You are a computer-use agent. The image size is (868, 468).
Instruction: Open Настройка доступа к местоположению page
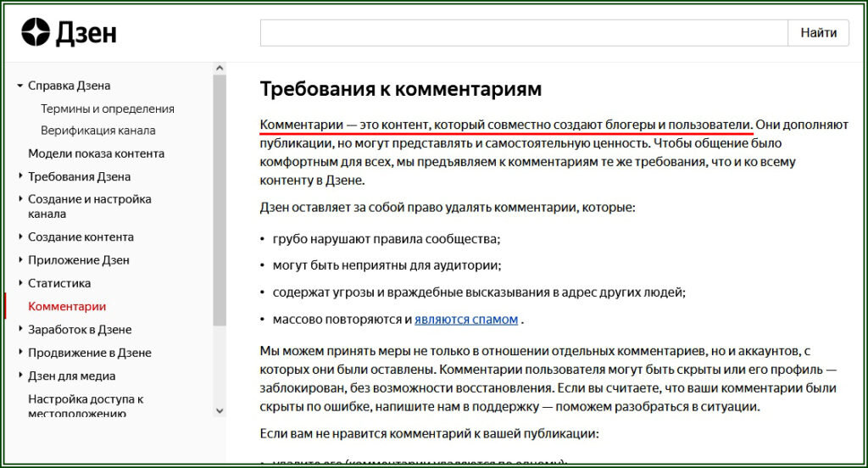[x=86, y=406]
